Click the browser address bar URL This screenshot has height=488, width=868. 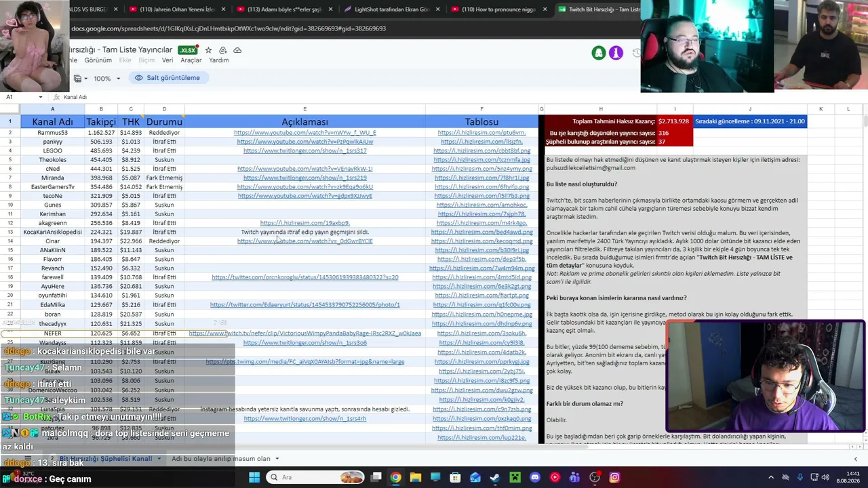coord(229,28)
